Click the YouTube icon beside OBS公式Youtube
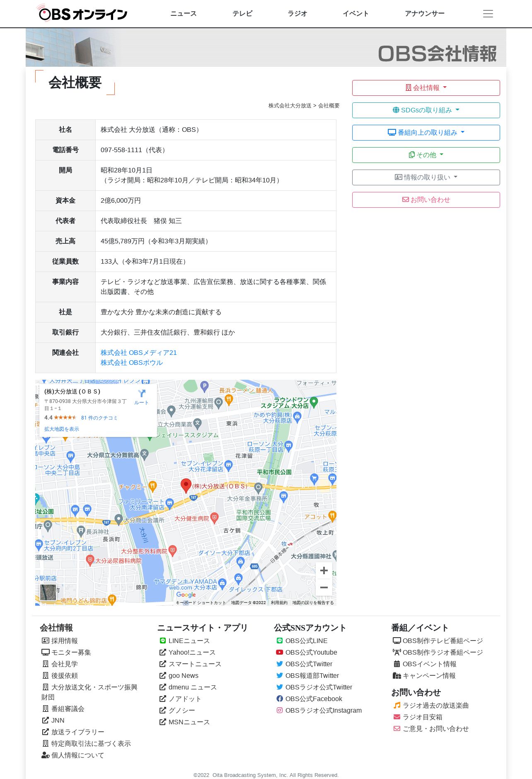 click(280, 652)
